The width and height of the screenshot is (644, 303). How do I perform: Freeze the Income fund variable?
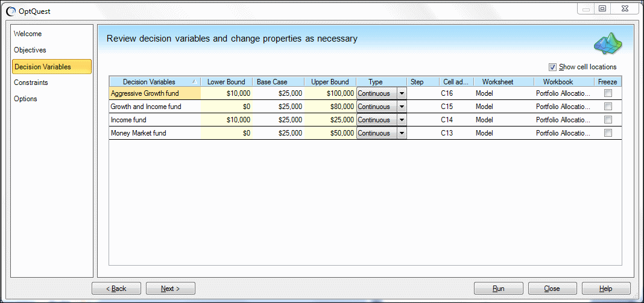tap(608, 119)
